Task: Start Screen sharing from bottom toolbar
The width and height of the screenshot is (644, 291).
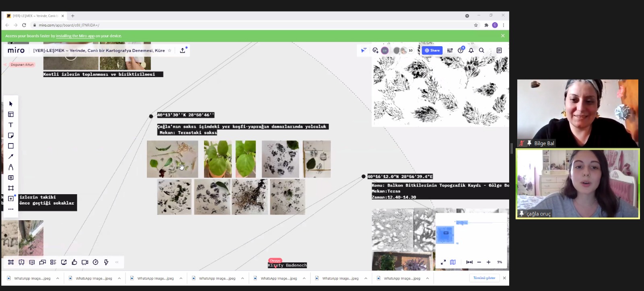Action: tap(64, 262)
